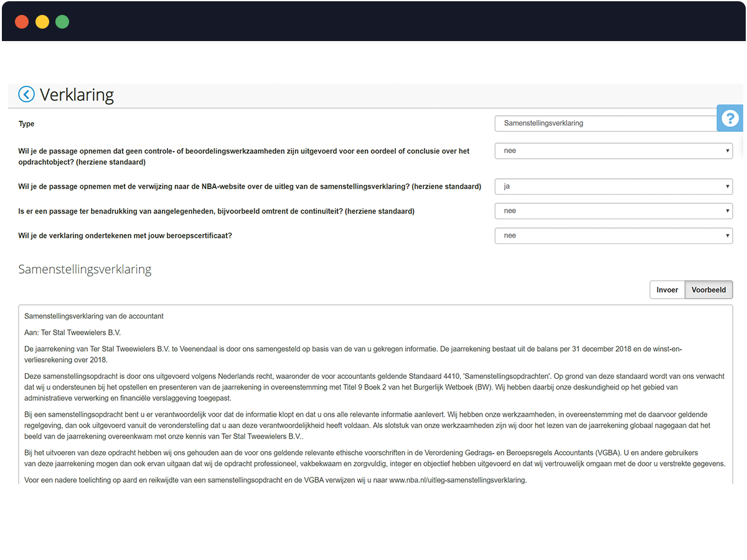Click the red close window dot
747x560 pixels.
[x=22, y=22]
